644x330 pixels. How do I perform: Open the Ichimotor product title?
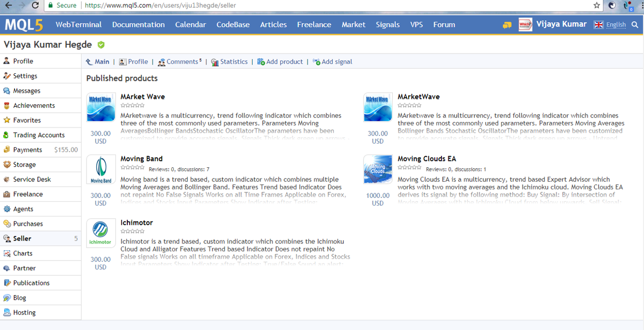[137, 223]
